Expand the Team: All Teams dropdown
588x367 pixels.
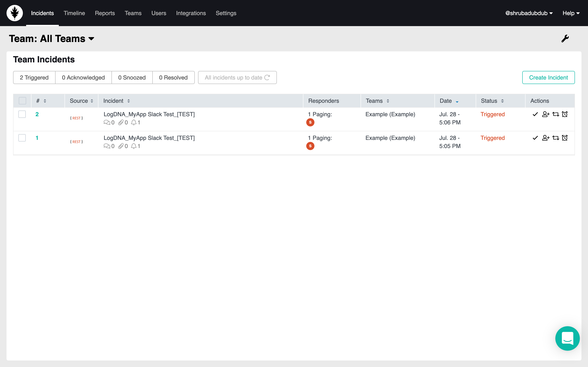51,39
